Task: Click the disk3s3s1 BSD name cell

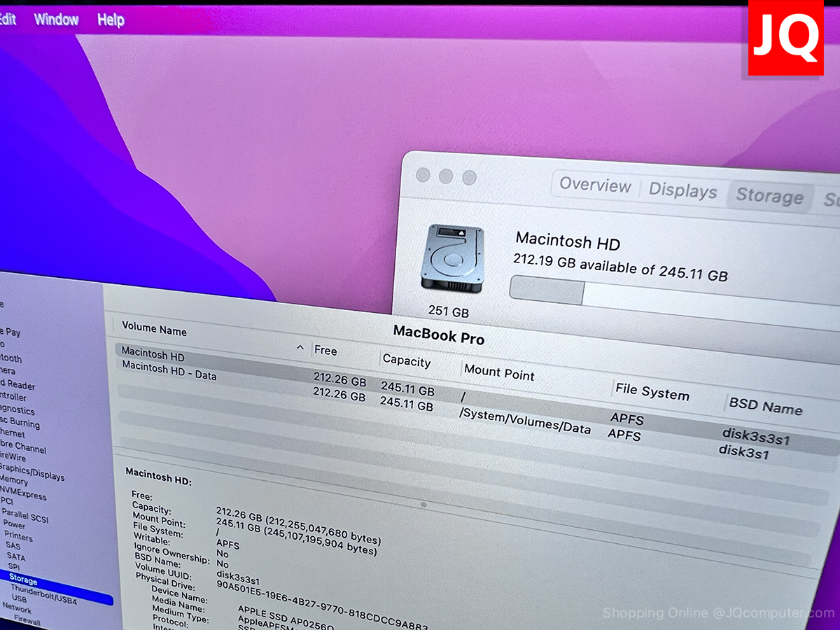Action: 756,438
